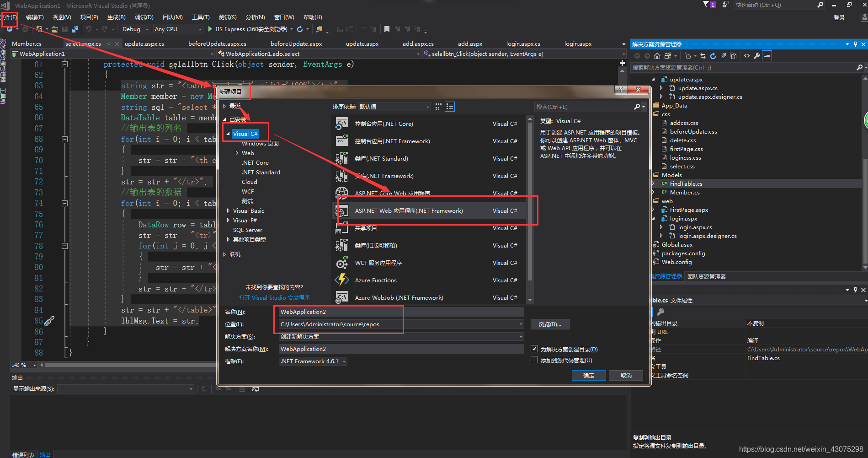Open the Visual Studio installer link
868x458 pixels.
tap(274, 297)
